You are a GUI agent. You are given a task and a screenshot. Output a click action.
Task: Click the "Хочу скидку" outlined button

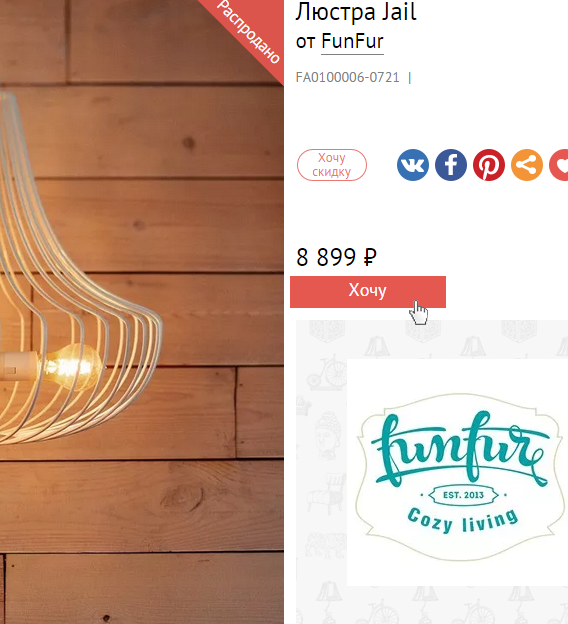point(332,165)
